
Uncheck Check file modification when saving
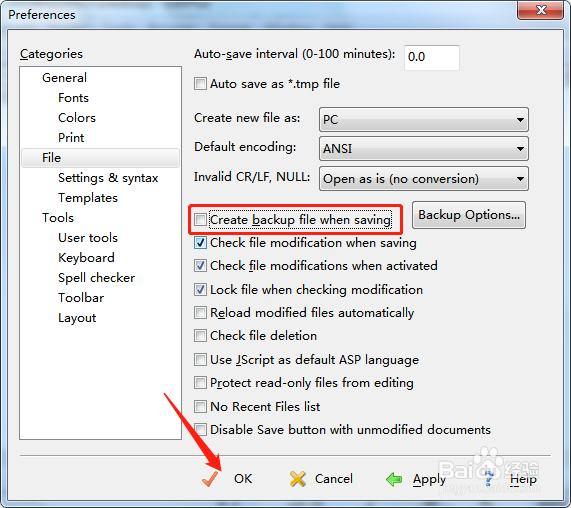click(200, 243)
